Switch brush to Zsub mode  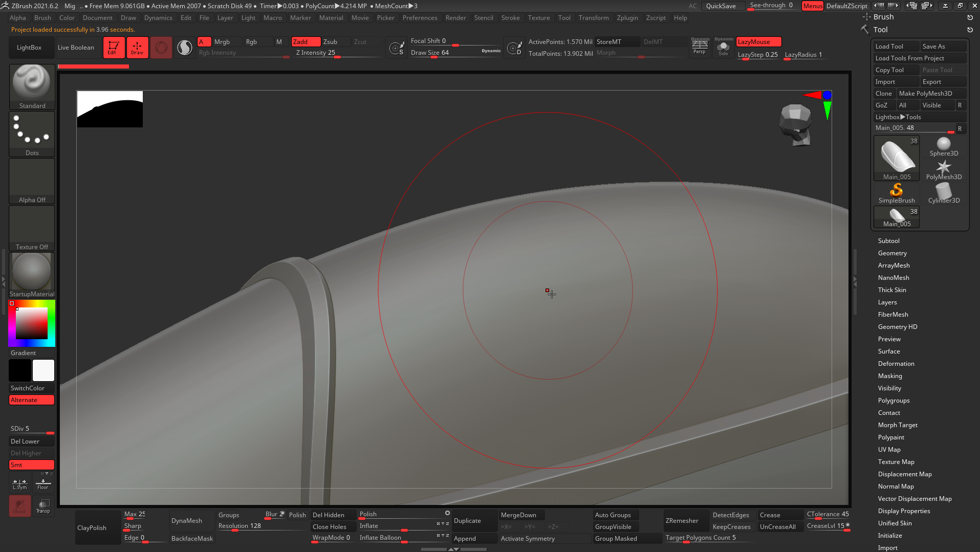(x=330, y=42)
